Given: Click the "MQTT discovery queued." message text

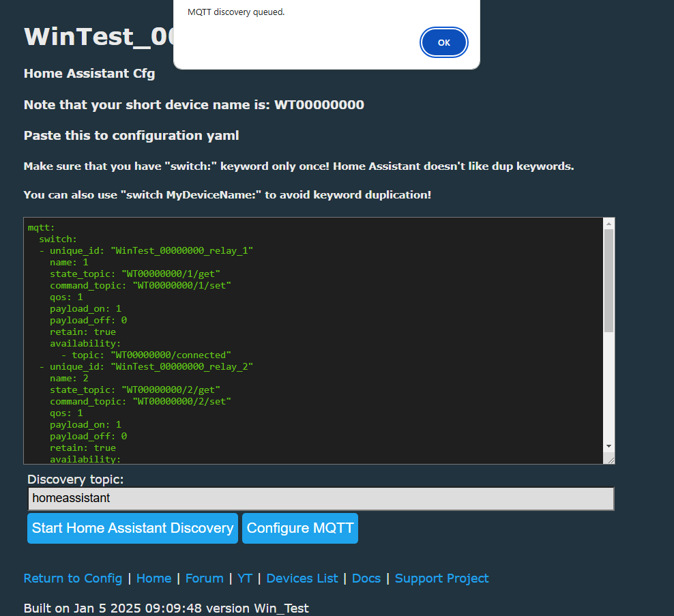Looking at the screenshot, I should point(236,12).
